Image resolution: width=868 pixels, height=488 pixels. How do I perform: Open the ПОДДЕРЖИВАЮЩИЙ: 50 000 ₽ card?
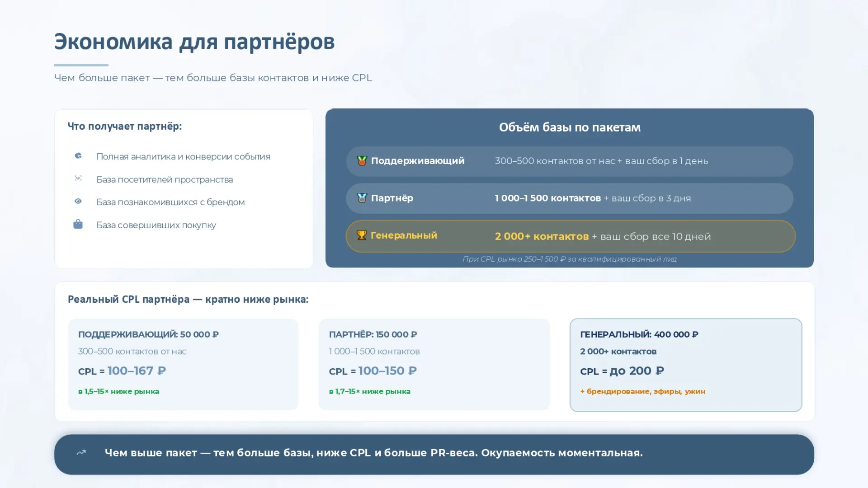click(x=183, y=364)
